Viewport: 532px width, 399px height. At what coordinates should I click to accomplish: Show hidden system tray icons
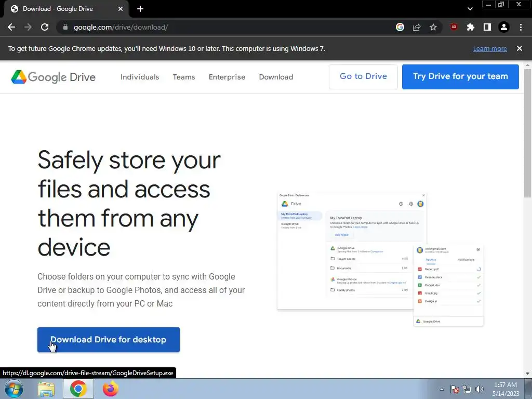point(442,389)
